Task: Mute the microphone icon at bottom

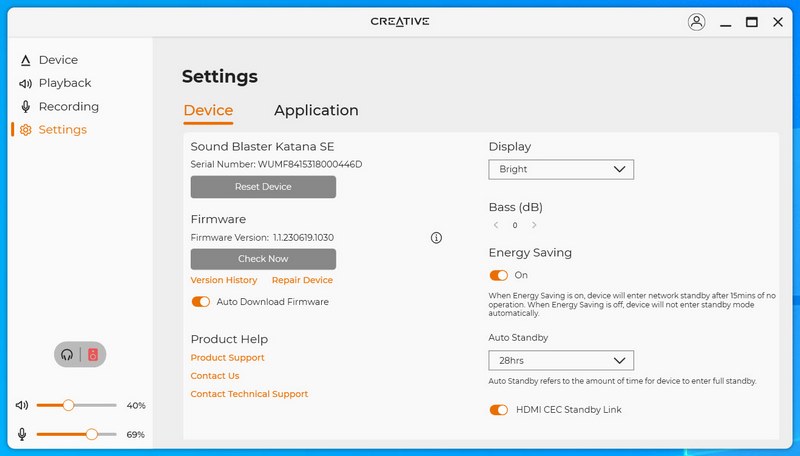Action: [22, 434]
